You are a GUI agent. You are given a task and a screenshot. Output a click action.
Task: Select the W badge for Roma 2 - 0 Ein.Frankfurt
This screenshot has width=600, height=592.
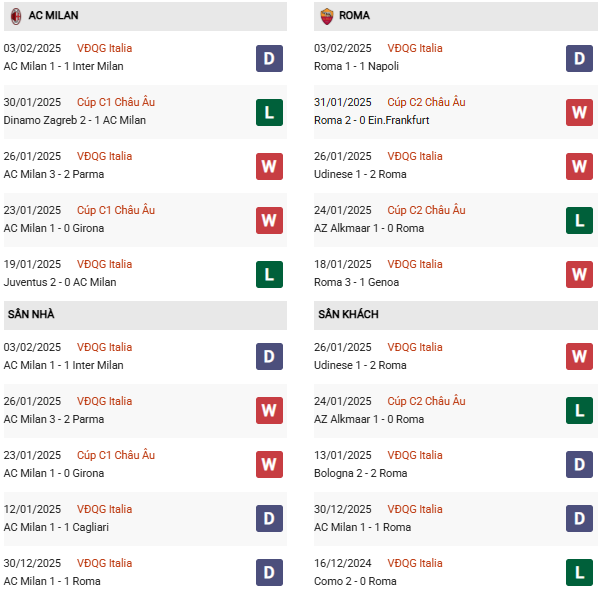(579, 112)
